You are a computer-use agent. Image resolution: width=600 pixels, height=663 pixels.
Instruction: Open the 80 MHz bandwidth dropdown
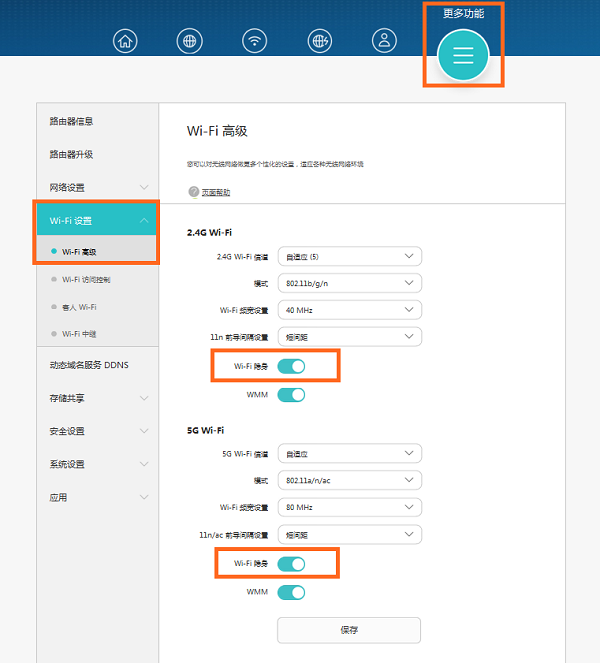pos(349,508)
